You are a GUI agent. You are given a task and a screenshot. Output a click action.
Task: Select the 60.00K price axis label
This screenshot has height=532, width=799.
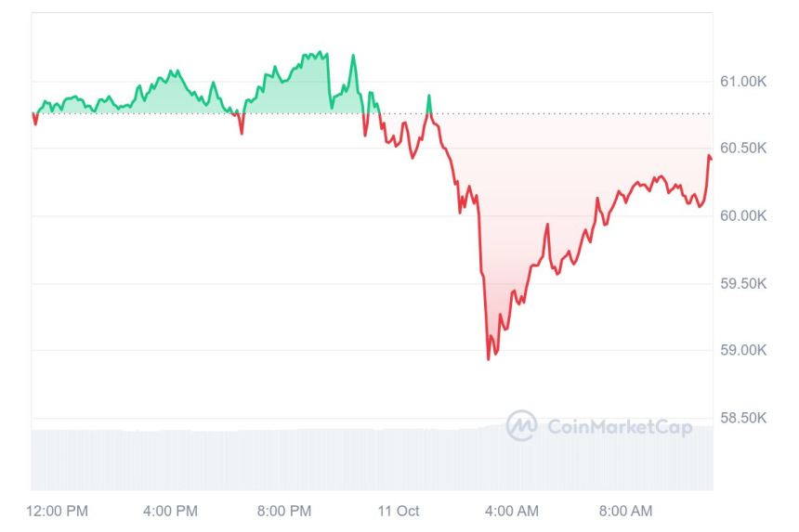pos(743,216)
